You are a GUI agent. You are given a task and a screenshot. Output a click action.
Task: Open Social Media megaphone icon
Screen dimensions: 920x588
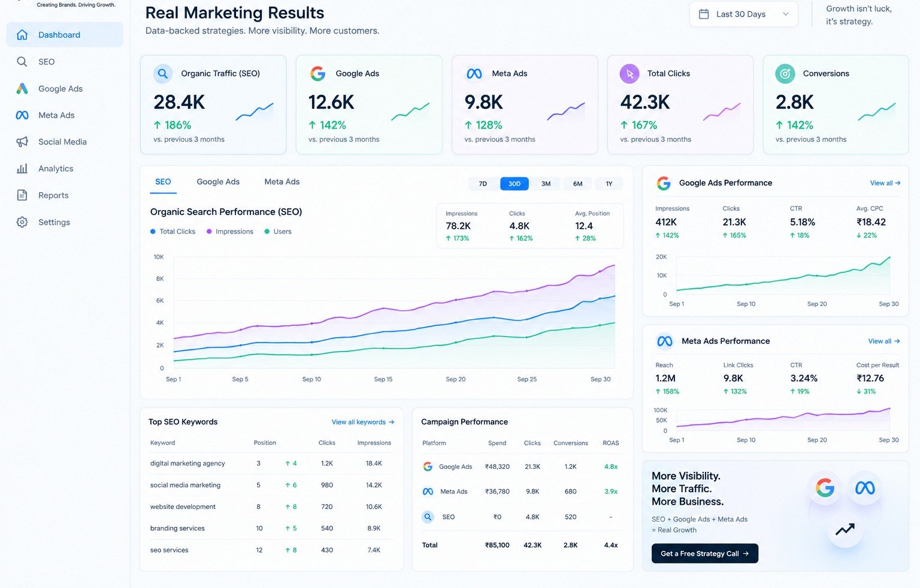coord(22,142)
